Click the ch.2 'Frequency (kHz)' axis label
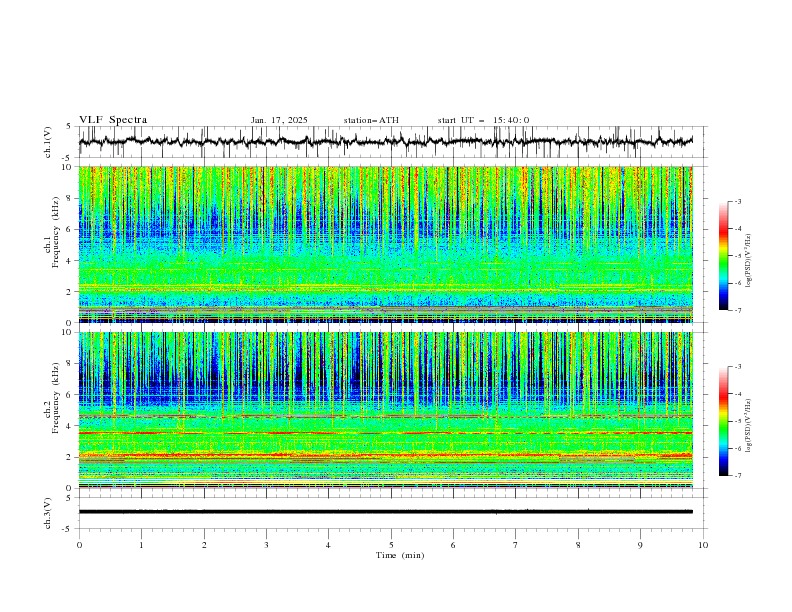 pos(56,397)
